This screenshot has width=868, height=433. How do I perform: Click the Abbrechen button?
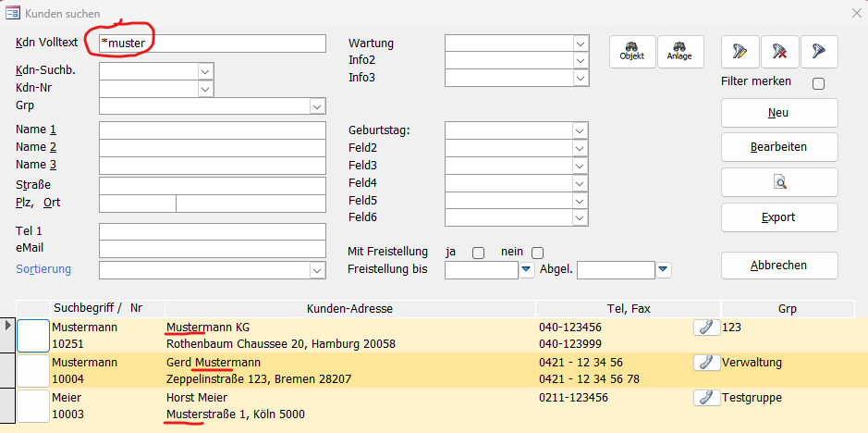[779, 266]
